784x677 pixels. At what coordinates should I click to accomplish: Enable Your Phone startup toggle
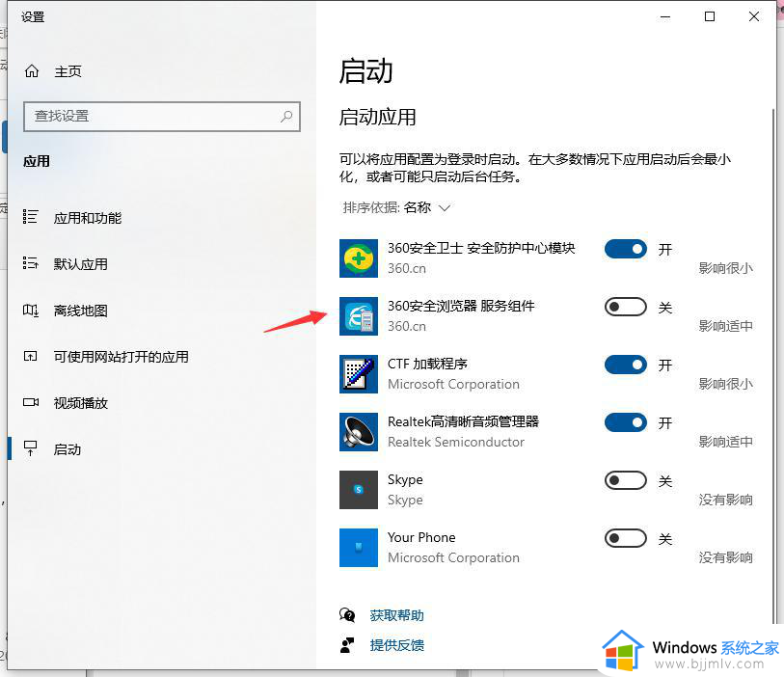[x=626, y=538]
